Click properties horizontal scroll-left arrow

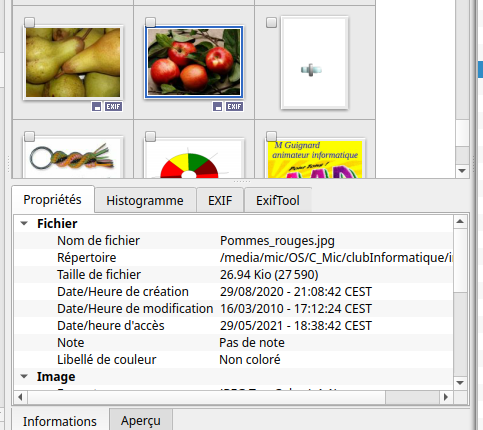pyautogui.click(x=21, y=397)
